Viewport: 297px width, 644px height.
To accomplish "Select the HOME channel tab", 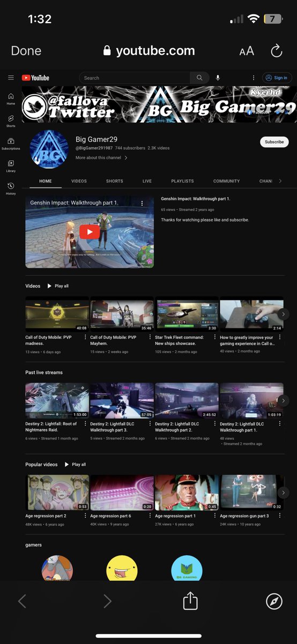I will point(46,181).
